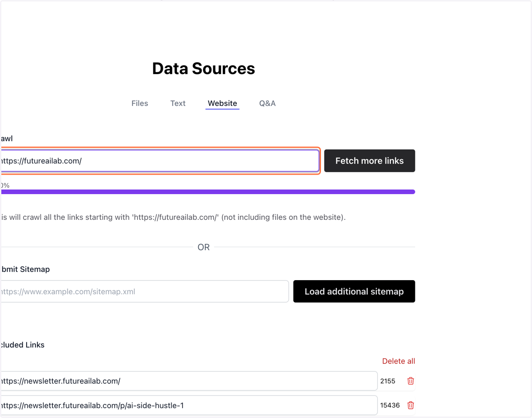This screenshot has height=418, width=532.
Task: Click the Included Links label
Action: tap(22, 345)
